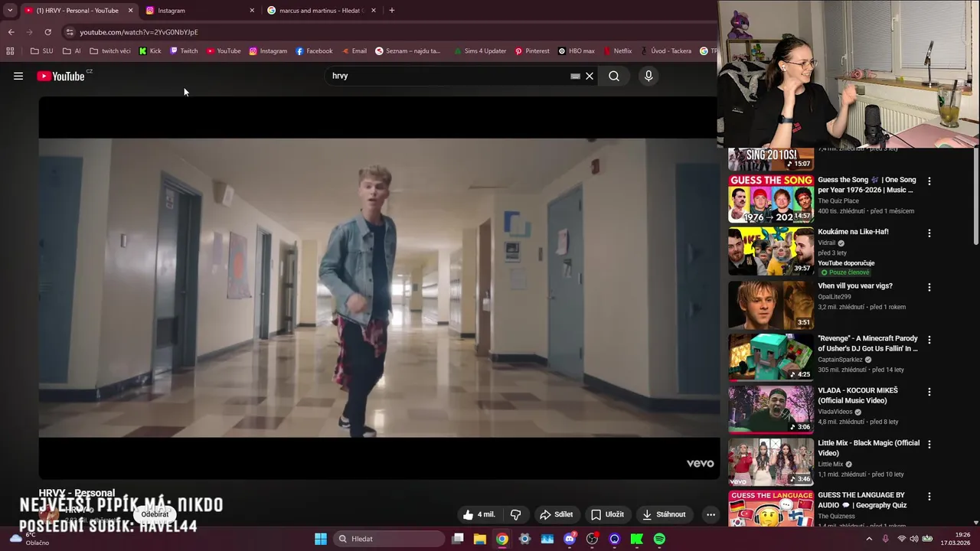Open the Kick bookmark
This screenshot has width=980, height=551.
149,51
